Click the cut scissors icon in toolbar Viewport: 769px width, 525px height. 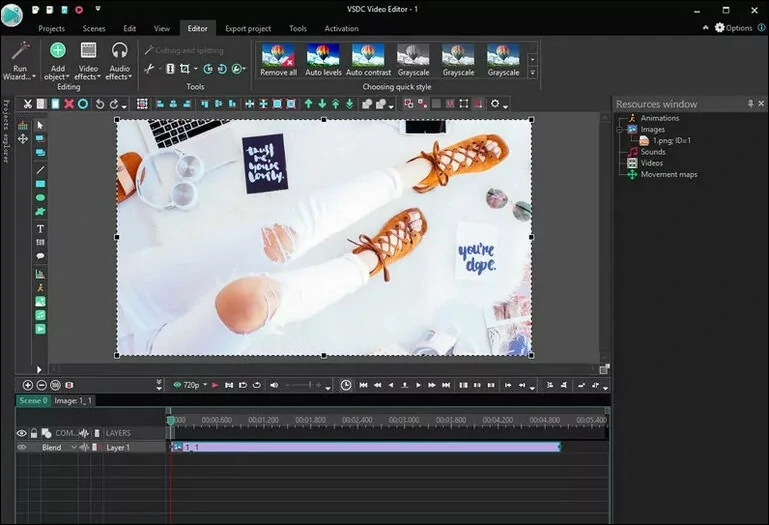27,104
